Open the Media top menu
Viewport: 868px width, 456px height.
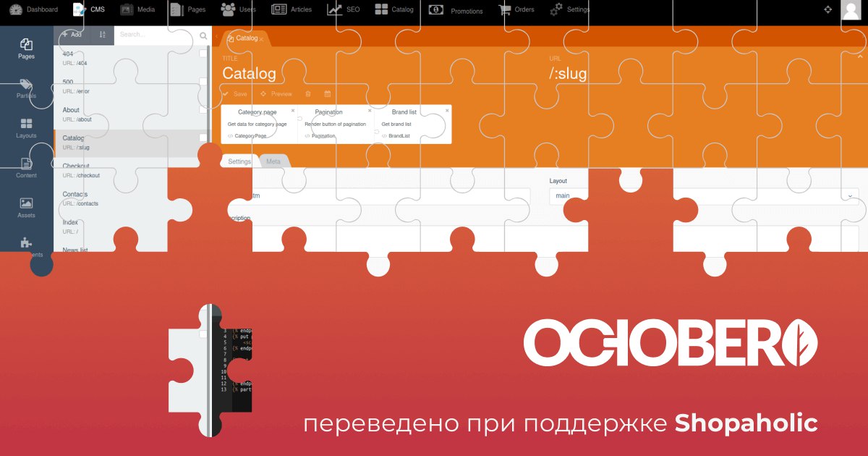click(137, 9)
